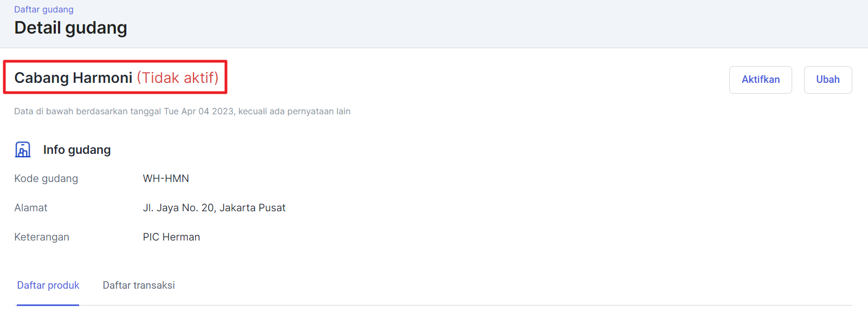Click the Info gudang section heading
This screenshot has width=868, height=325.
[x=77, y=150]
